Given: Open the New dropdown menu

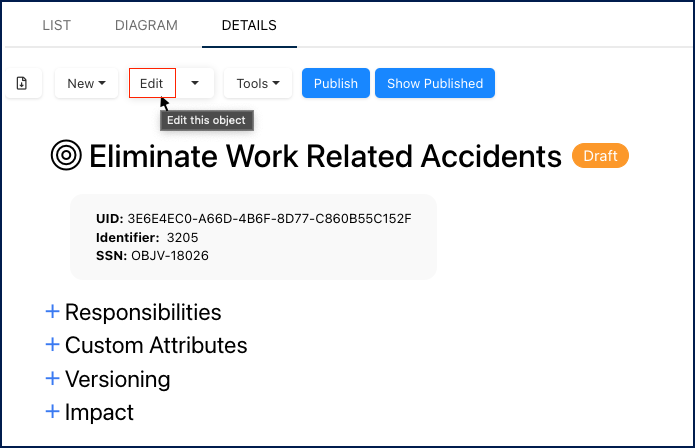Looking at the screenshot, I should (86, 83).
